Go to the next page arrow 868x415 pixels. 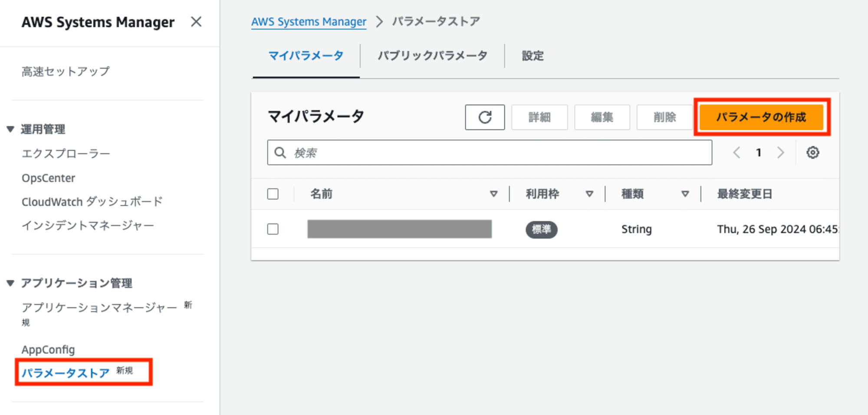click(x=780, y=153)
